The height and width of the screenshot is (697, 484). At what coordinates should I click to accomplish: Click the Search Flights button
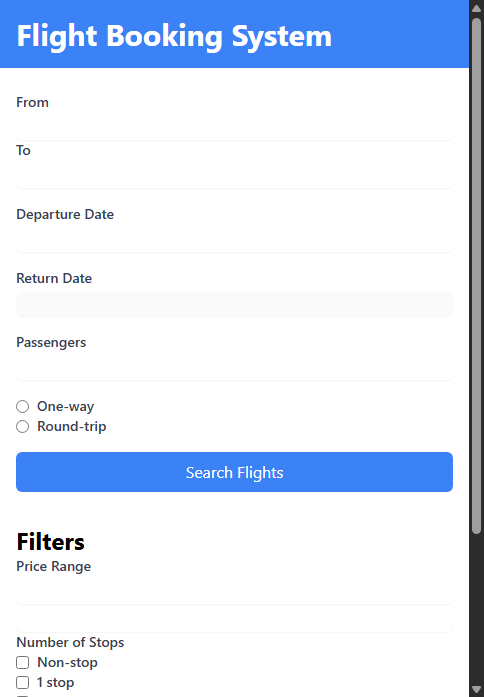(x=234, y=472)
